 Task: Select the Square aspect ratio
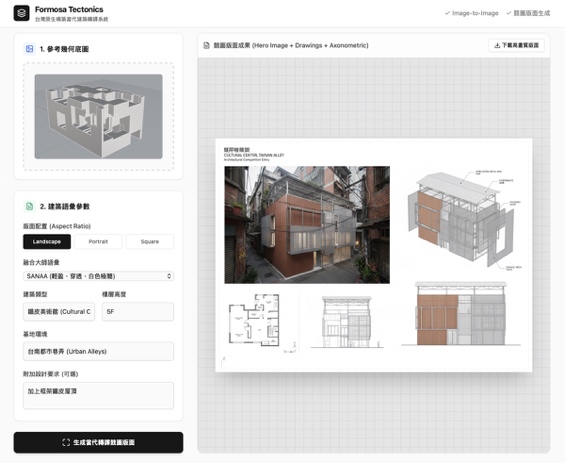pyautogui.click(x=150, y=241)
